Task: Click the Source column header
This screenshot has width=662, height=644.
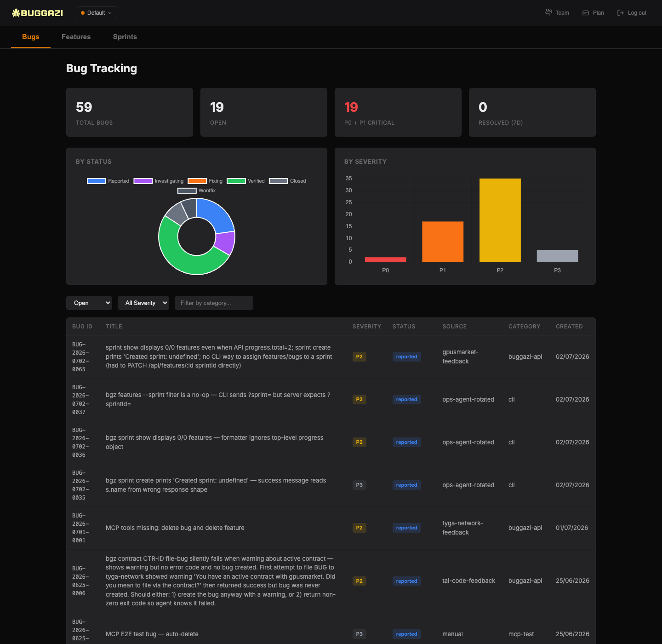Action: [x=454, y=327]
